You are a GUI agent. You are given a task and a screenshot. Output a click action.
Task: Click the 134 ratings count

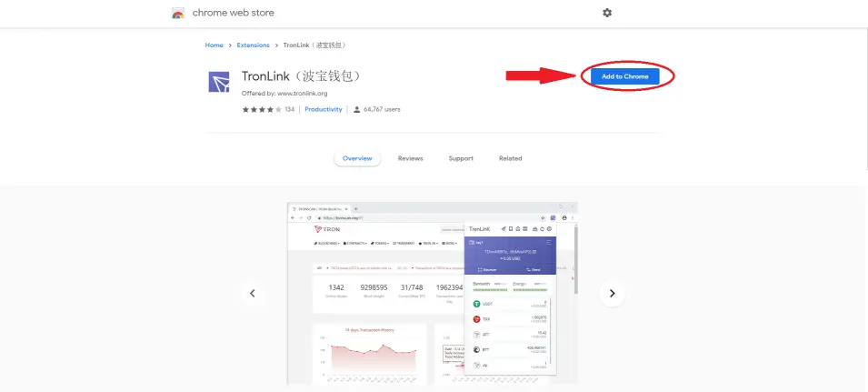(290, 110)
